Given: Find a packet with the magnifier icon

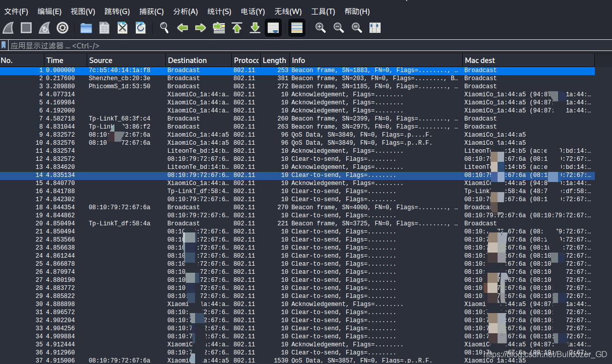Looking at the screenshot, I should (164, 28).
